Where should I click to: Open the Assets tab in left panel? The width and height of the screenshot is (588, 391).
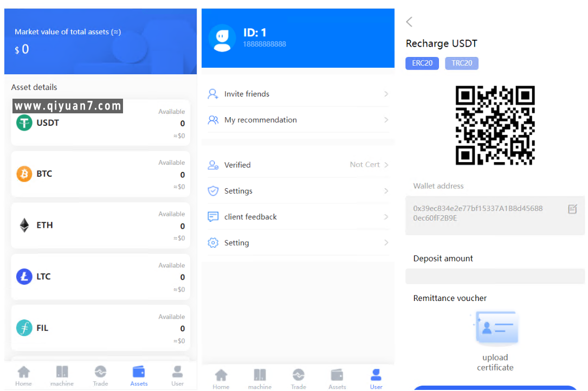pyautogui.click(x=139, y=375)
